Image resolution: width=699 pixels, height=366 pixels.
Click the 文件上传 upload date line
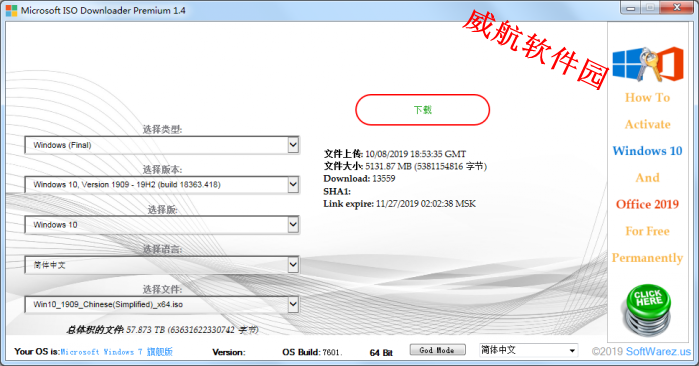pyautogui.click(x=395, y=154)
